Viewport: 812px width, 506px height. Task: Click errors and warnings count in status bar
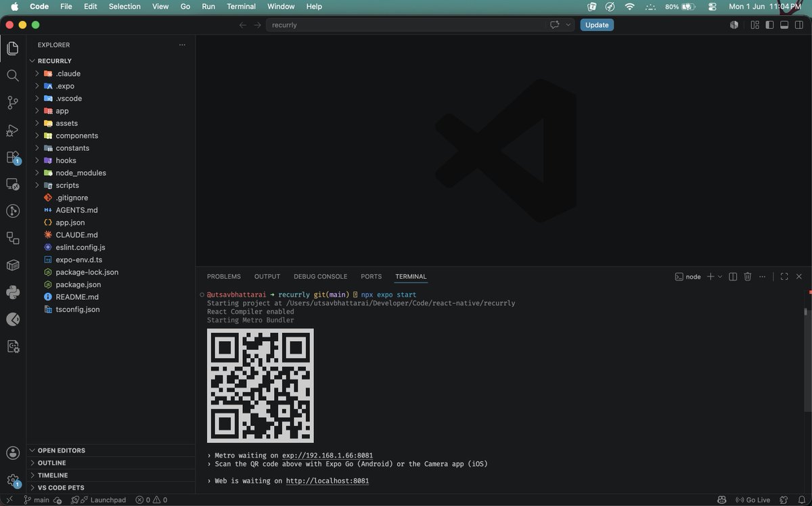[151, 500]
